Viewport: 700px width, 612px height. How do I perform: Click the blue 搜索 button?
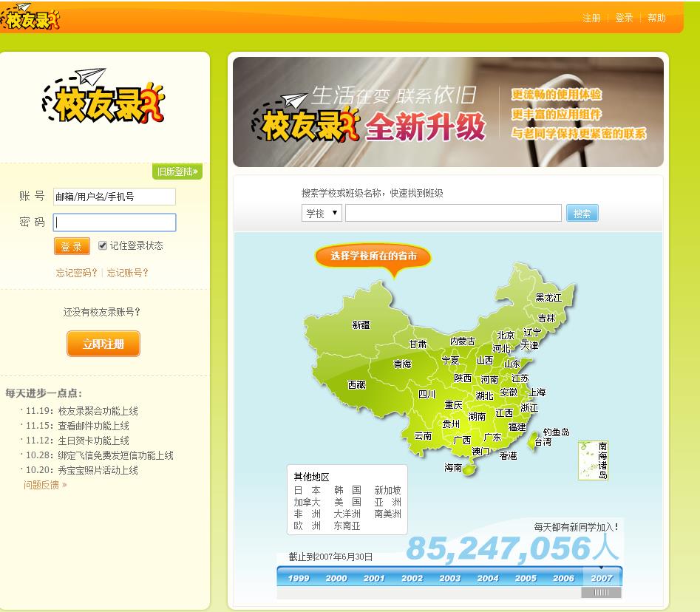click(x=582, y=214)
